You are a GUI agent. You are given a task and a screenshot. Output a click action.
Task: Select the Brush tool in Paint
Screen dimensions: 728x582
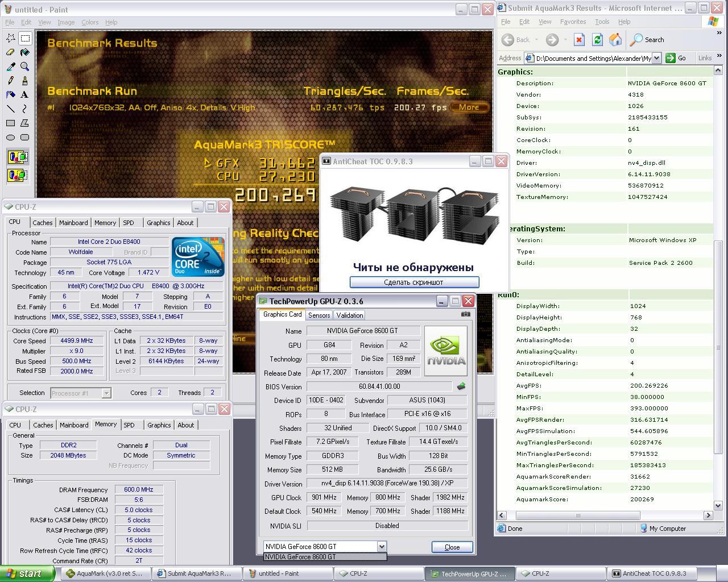pyautogui.click(x=25, y=81)
